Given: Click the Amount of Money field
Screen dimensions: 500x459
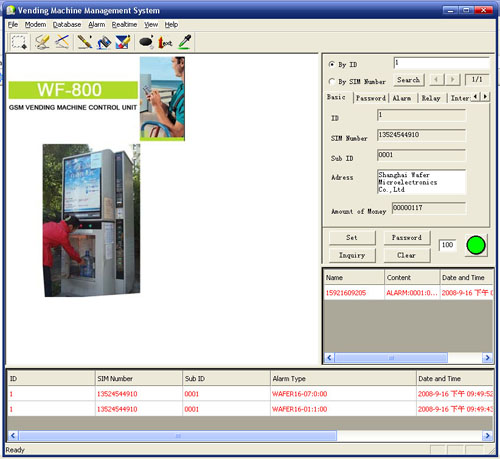Looking at the screenshot, I should pos(429,208).
